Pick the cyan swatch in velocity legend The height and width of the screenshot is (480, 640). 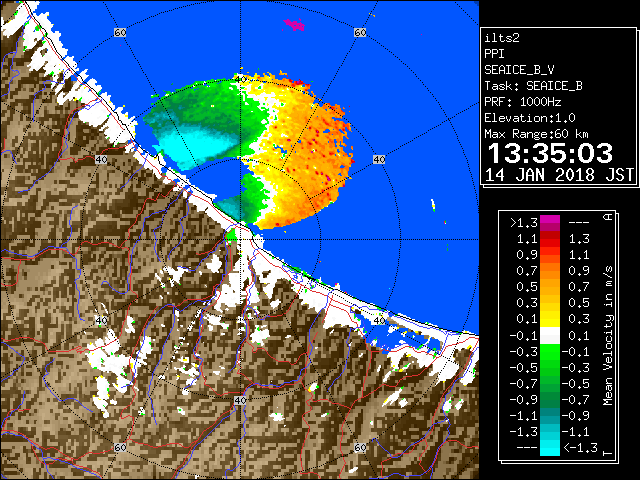550,447
